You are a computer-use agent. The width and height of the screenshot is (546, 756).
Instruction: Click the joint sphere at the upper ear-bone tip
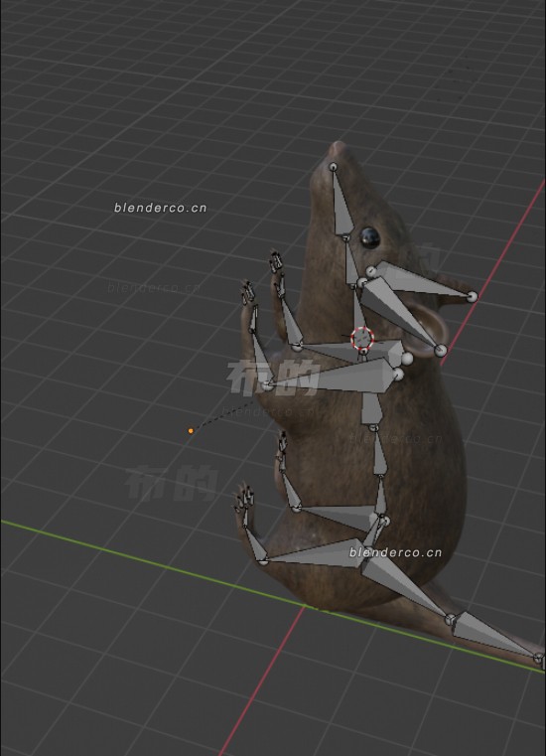pyautogui.click(x=473, y=296)
